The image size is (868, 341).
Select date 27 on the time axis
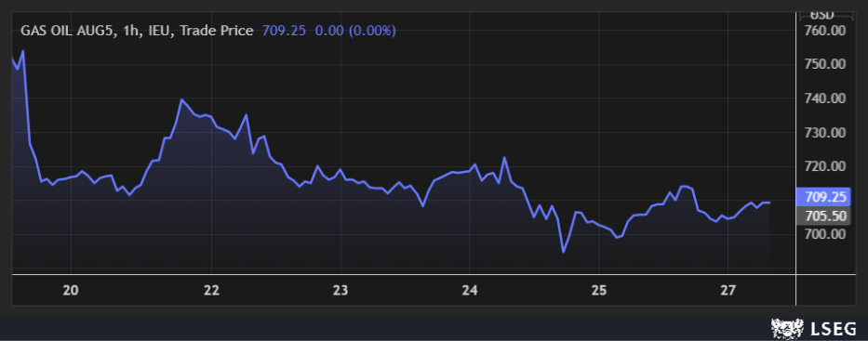728,291
